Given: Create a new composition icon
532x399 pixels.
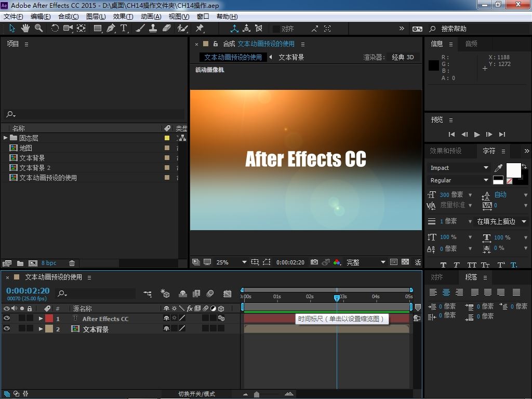Looking at the screenshot, I should 33,263.
